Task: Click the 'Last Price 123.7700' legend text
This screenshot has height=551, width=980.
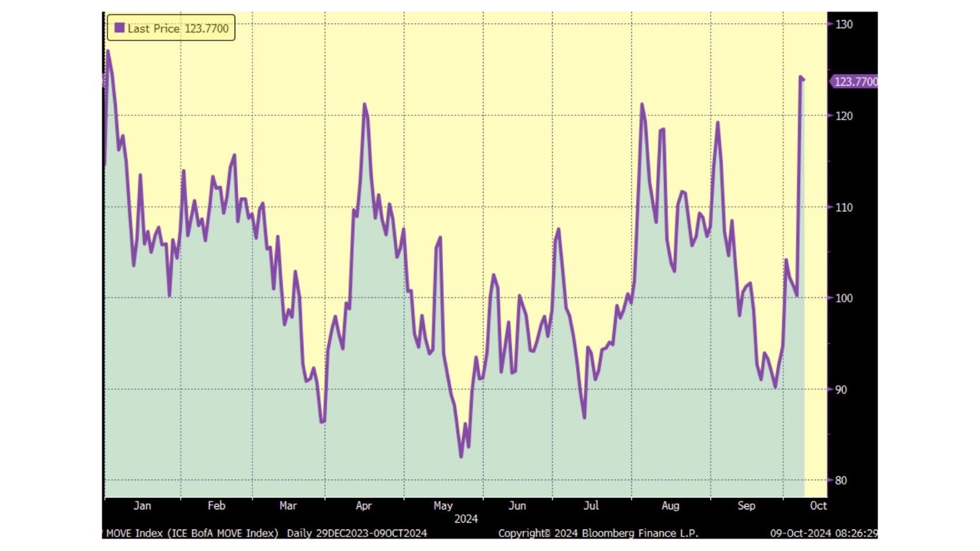Action: [x=178, y=28]
